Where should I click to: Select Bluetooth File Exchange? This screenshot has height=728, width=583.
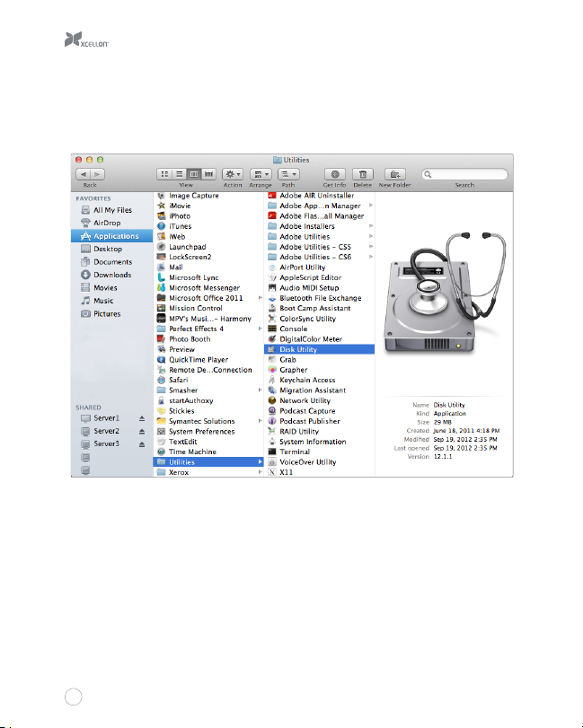click(319, 298)
